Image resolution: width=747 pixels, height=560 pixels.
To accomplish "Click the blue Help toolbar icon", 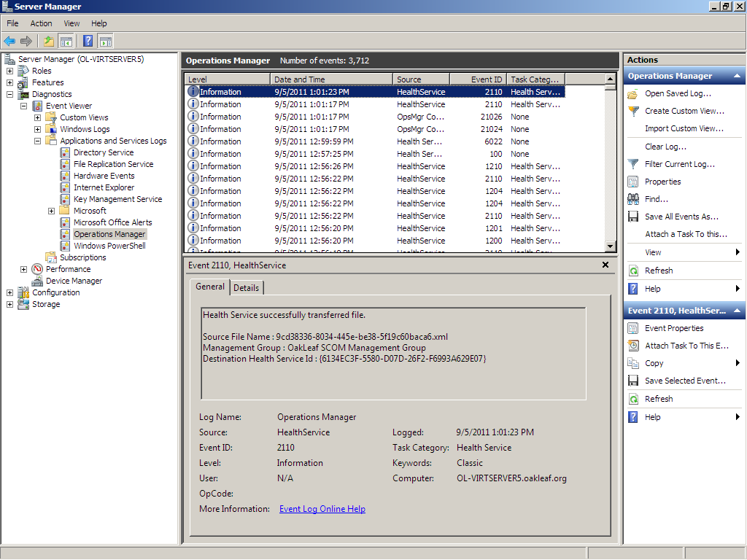I will coord(88,42).
